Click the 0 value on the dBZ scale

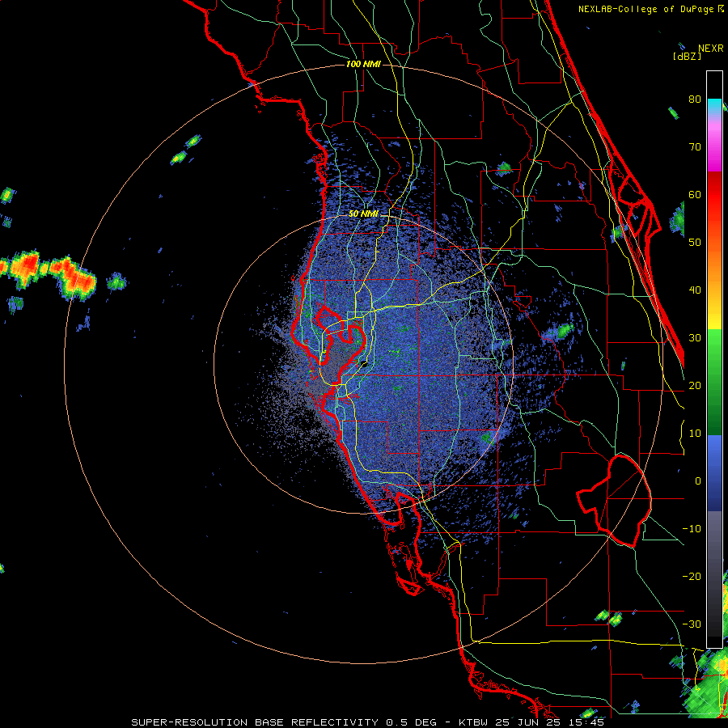click(x=698, y=481)
